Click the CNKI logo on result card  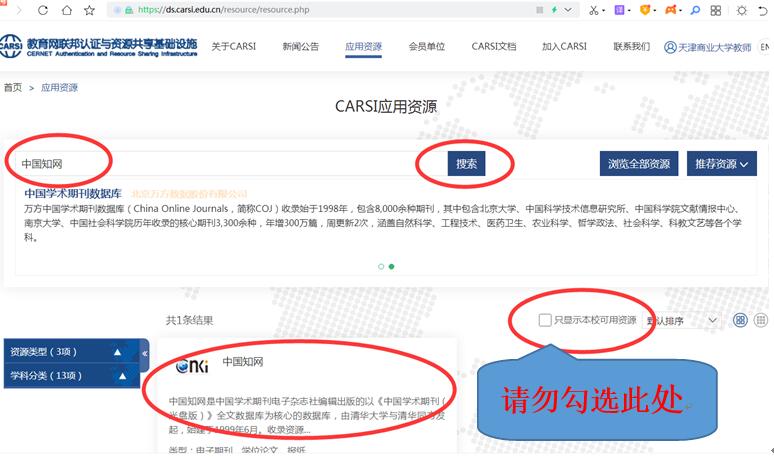pyautogui.click(x=192, y=366)
